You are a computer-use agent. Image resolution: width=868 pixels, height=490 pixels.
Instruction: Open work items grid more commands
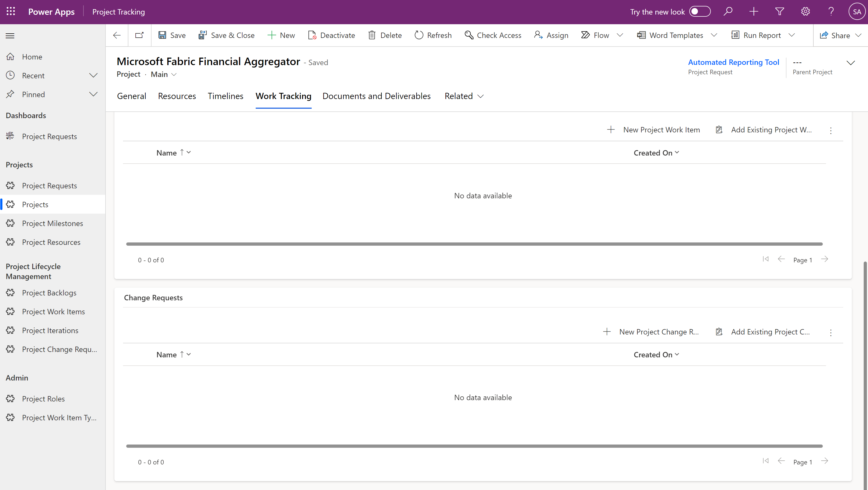(831, 131)
